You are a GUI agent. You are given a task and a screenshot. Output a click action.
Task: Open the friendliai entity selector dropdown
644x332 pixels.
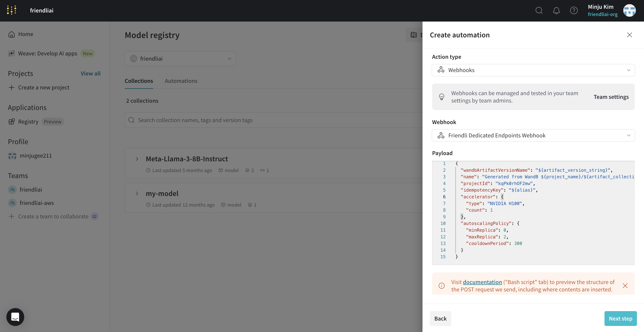pos(180,58)
